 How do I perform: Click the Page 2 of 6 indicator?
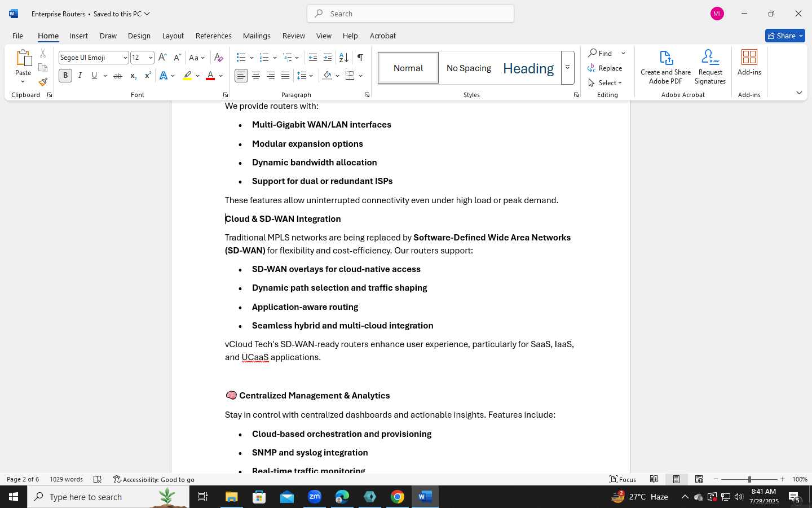(23, 479)
